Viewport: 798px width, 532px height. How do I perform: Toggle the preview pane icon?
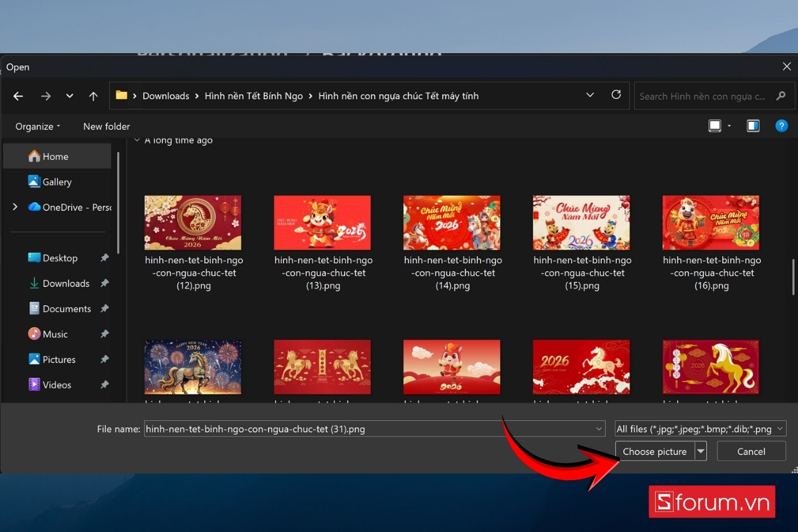tap(752, 125)
